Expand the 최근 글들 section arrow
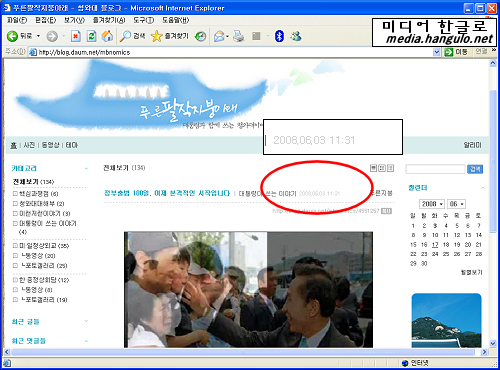Viewport: 500px width, 370px height. [86, 321]
